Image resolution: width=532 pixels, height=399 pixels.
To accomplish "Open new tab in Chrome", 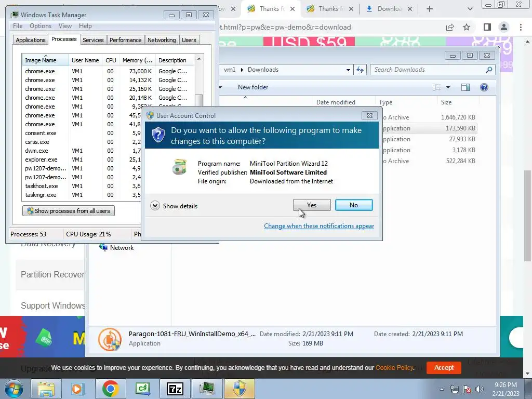I will point(430,9).
